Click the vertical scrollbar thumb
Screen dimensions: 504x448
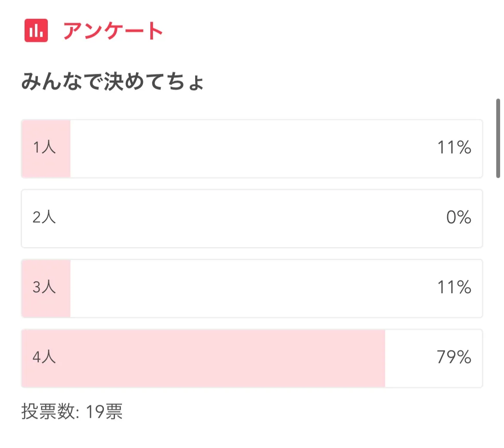click(x=498, y=138)
